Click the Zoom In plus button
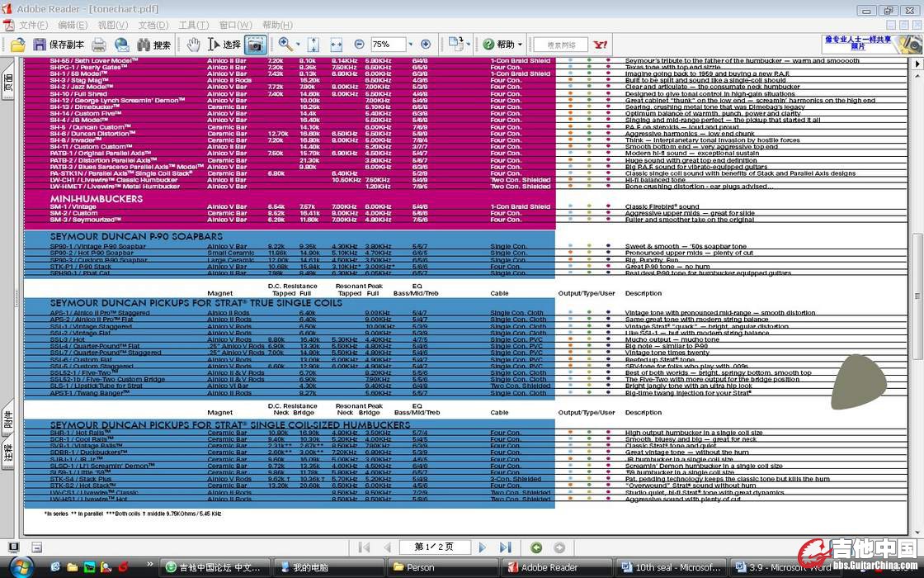 coord(426,45)
